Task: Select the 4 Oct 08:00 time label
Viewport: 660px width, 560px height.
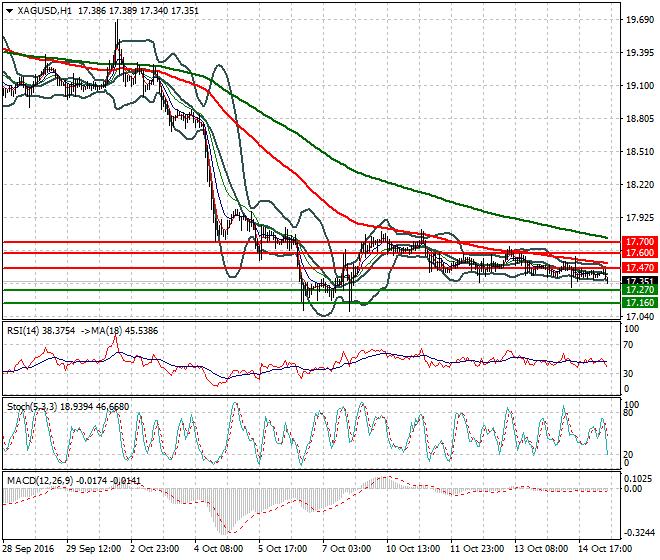Action: (x=218, y=549)
